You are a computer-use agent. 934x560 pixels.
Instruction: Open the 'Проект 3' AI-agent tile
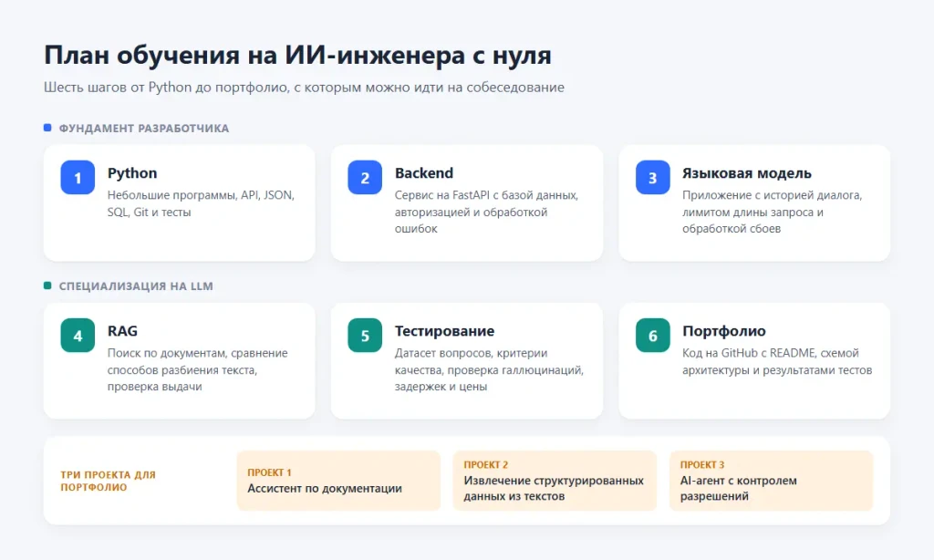(x=771, y=481)
